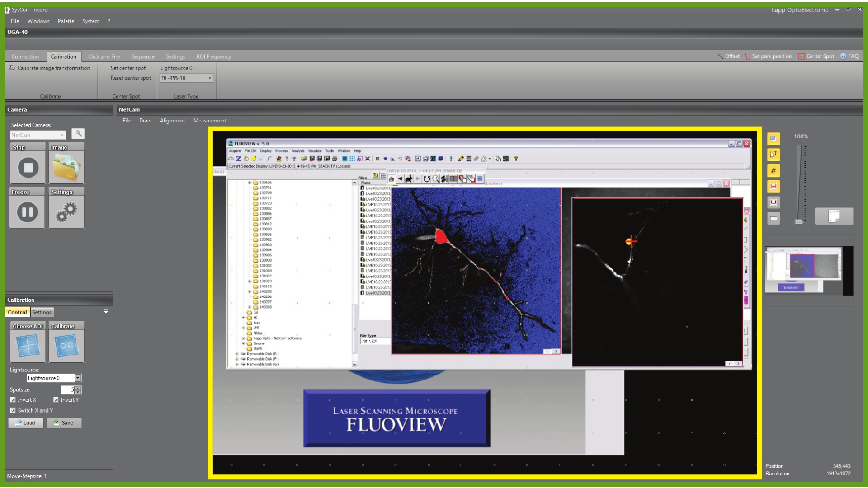Image resolution: width=868 pixels, height=488 pixels.
Task: Click the Save calibration button
Action: (64, 423)
